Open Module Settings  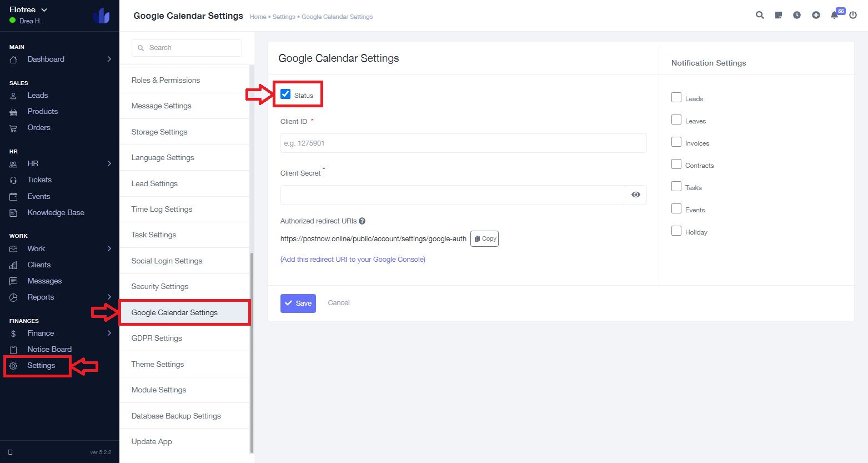click(x=184, y=390)
